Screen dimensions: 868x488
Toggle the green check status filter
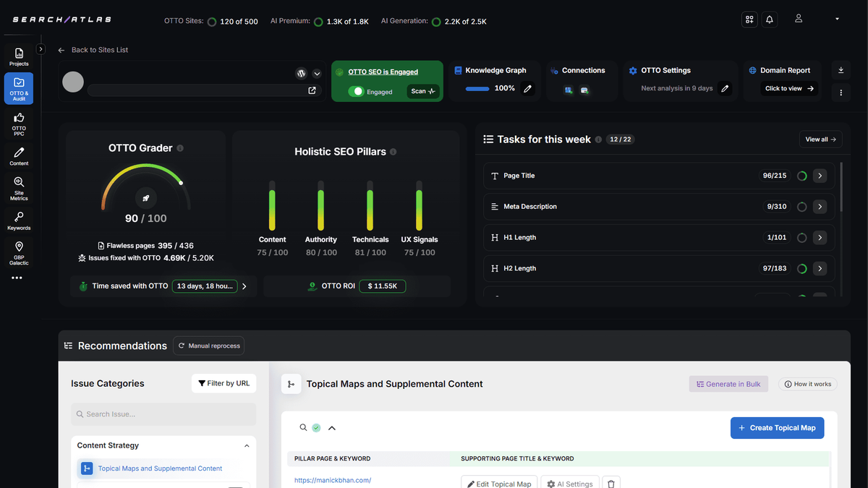pyautogui.click(x=316, y=428)
